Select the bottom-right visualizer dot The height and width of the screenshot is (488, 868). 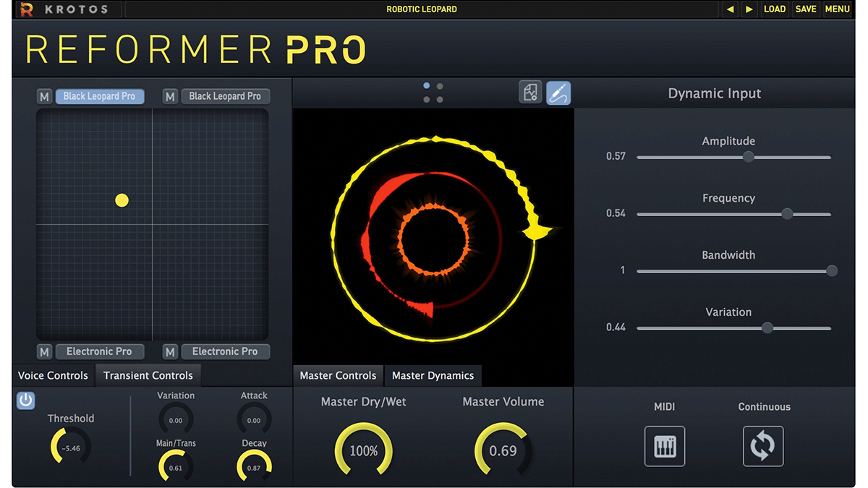coord(440,99)
